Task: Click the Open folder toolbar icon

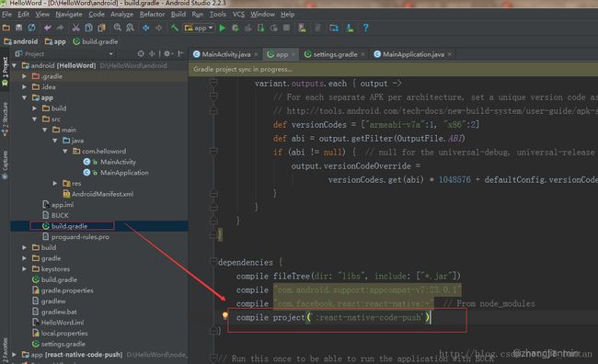Action: point(6,28)
